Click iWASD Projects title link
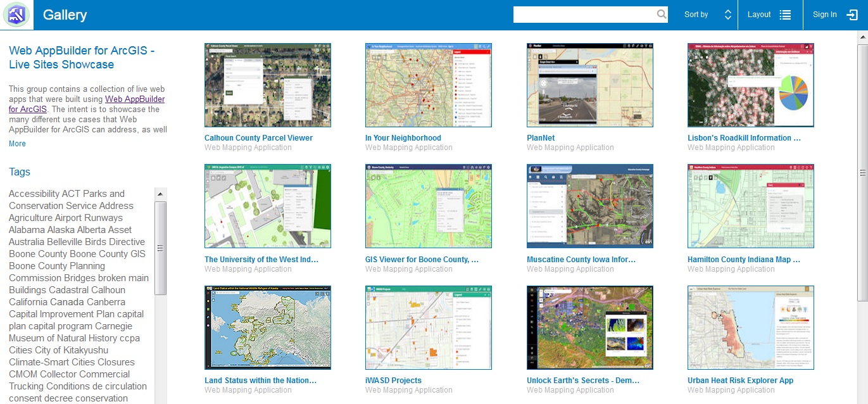 393,381
